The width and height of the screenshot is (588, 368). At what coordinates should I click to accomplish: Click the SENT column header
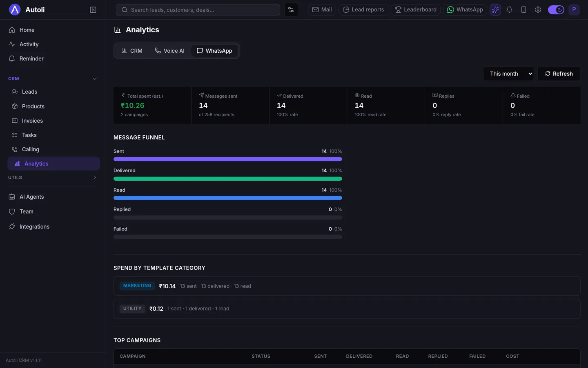(x=321, y=356)
